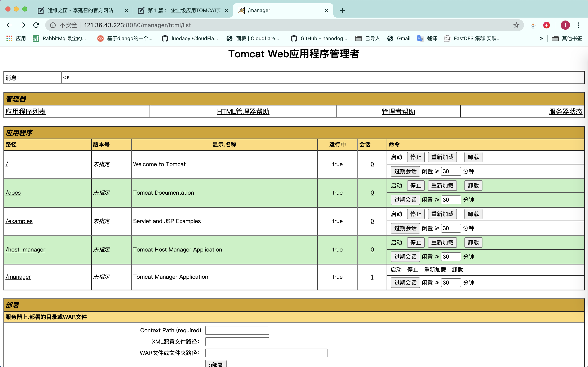
Task: Focus the Context Path input field
Action: pyautogui.click(x=237, y=330)
